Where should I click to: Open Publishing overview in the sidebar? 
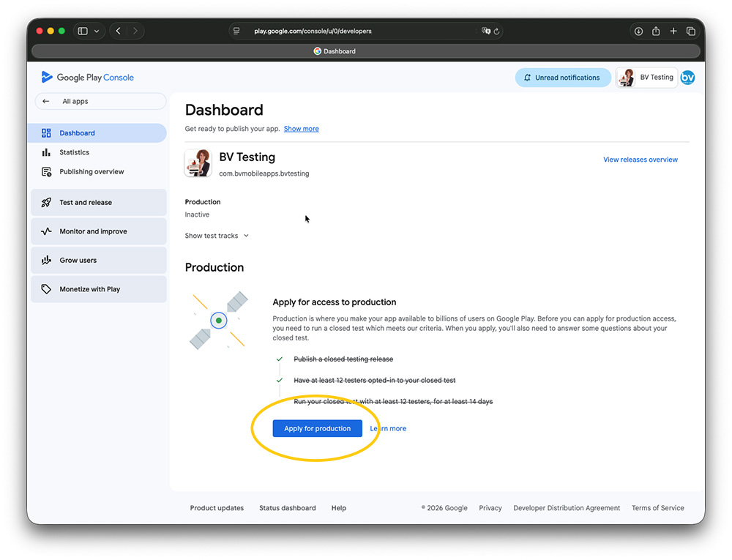(x=99, y=172)
